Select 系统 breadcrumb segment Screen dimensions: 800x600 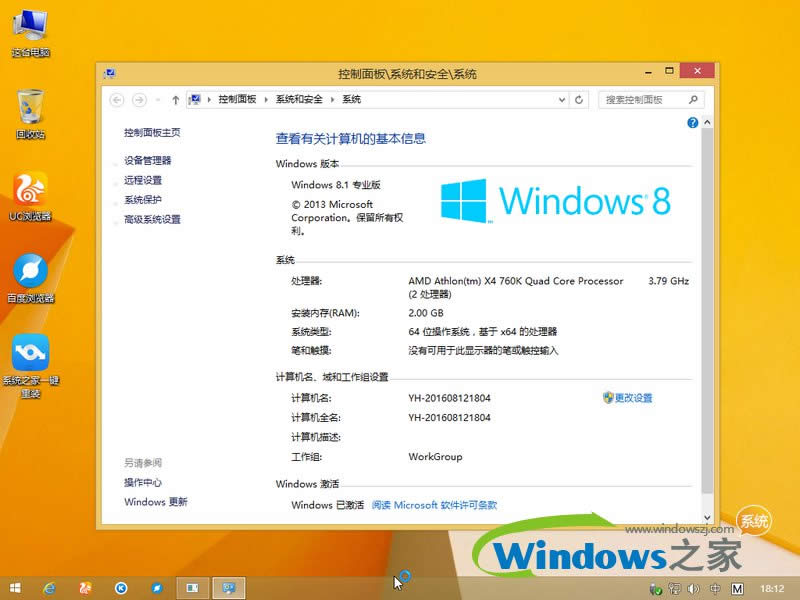pos(352,99)
